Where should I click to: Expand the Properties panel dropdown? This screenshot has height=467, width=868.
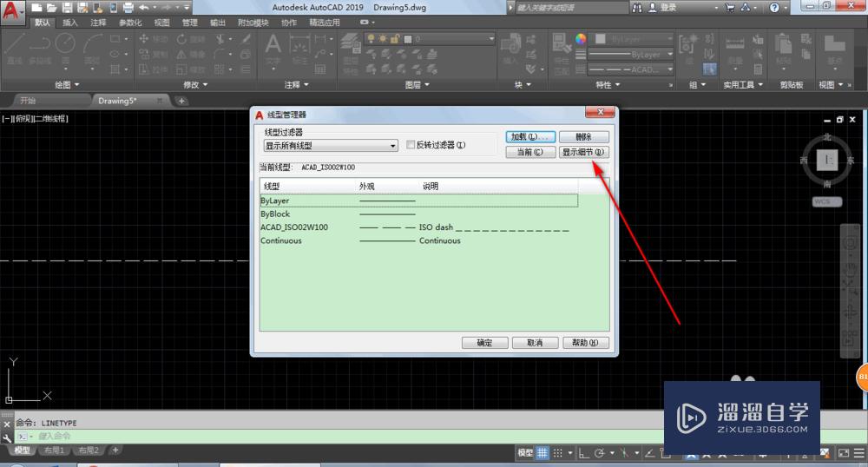tap(608, 85)
